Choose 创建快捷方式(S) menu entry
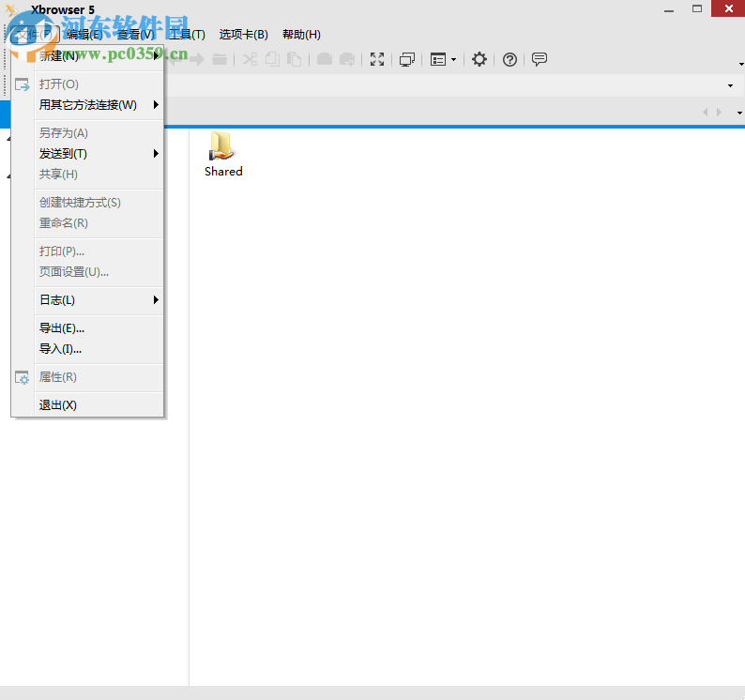 point(99,203)
